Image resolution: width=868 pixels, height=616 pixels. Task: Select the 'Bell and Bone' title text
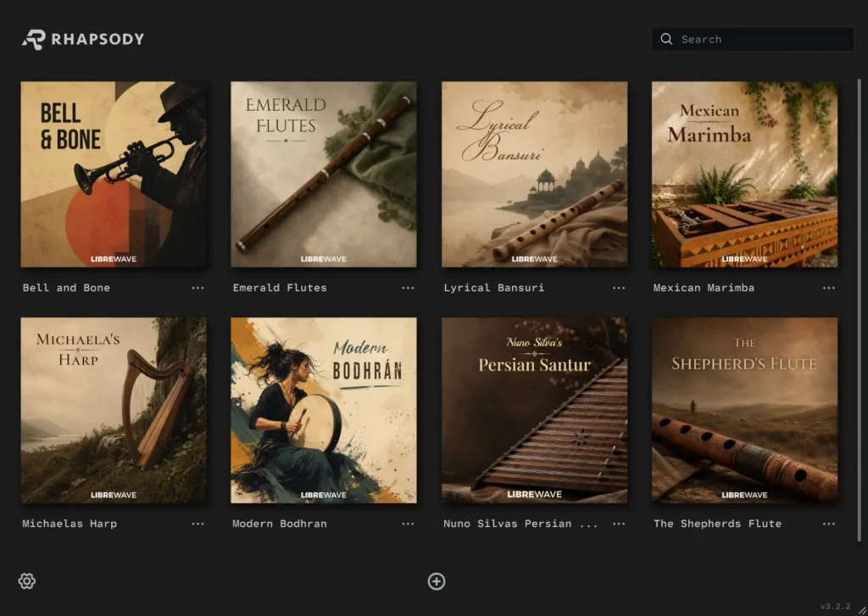click(x=66, y=288)
